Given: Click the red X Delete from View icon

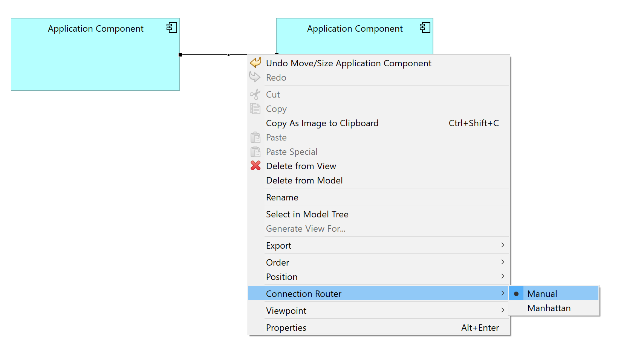Looking at the screenshot, I should pyautogui.click(x=255, y=166).
